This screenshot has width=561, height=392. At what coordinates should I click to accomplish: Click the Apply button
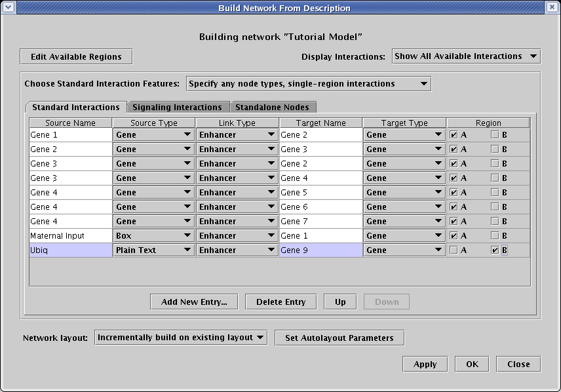click(x=425, y=364)
